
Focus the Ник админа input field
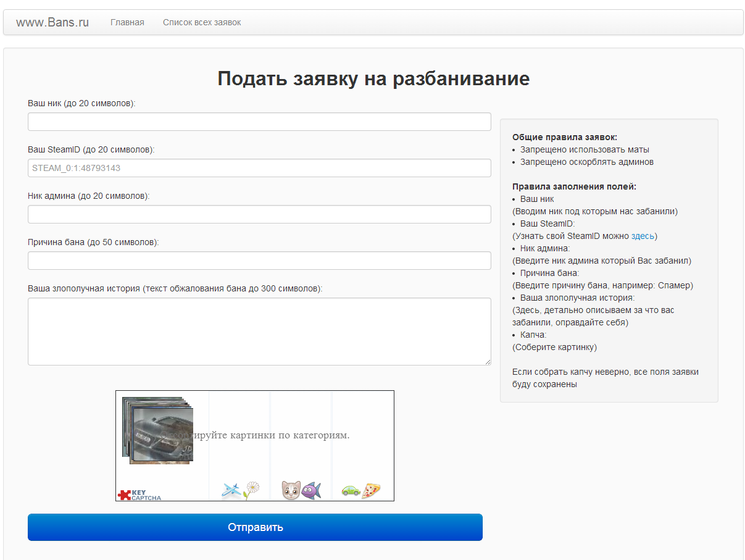pyautogui.click(x=259, y=214)
